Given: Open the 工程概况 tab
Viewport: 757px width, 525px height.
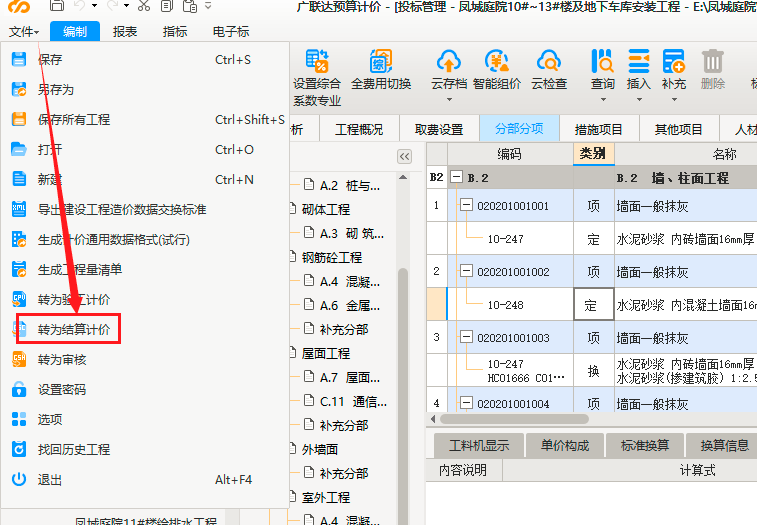Looking at the screenshot, I should (359, 129).
